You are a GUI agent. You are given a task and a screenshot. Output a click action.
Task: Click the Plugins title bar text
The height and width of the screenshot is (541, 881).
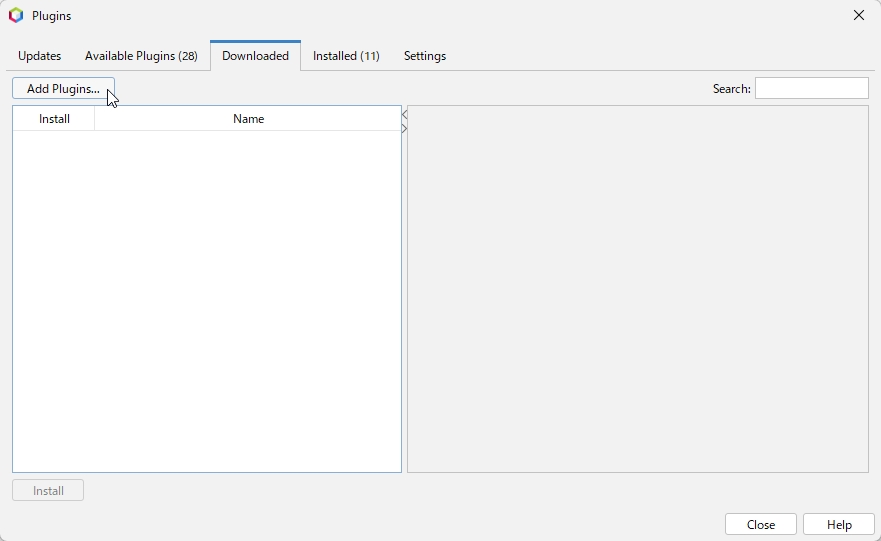[x=51, y=16]
